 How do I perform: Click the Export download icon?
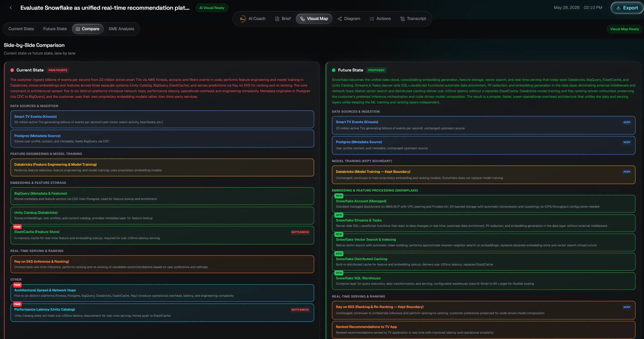(618, 8)
